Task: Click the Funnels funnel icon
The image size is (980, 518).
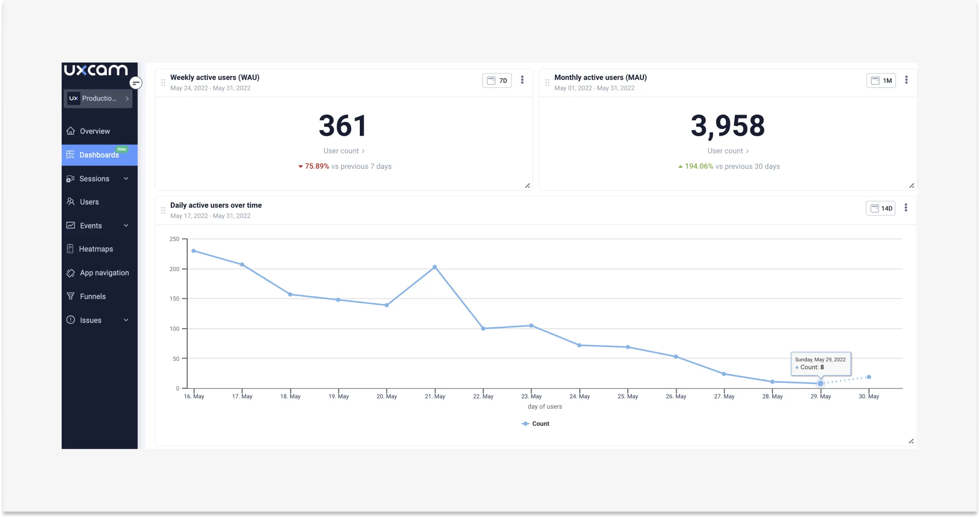Action: [71, 296]
